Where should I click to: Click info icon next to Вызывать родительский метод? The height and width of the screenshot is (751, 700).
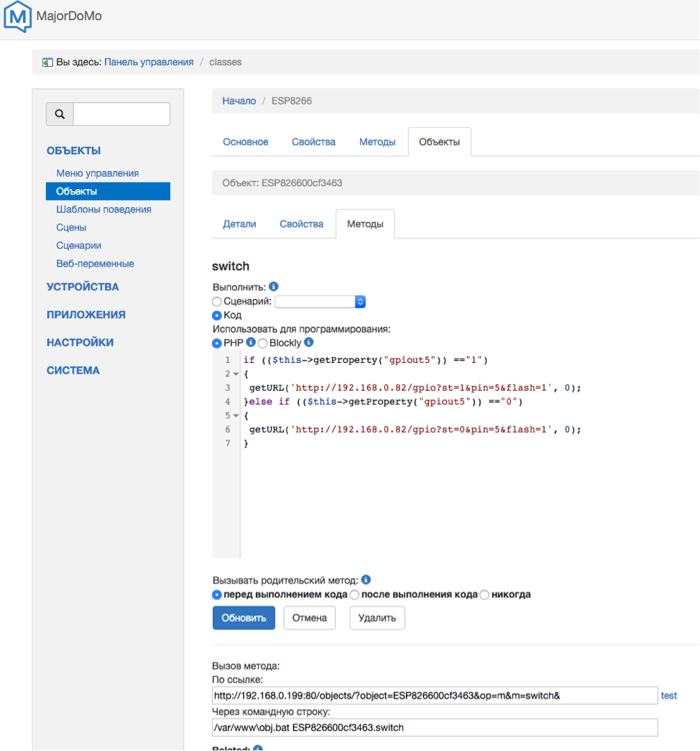click(x=366, y=580)
